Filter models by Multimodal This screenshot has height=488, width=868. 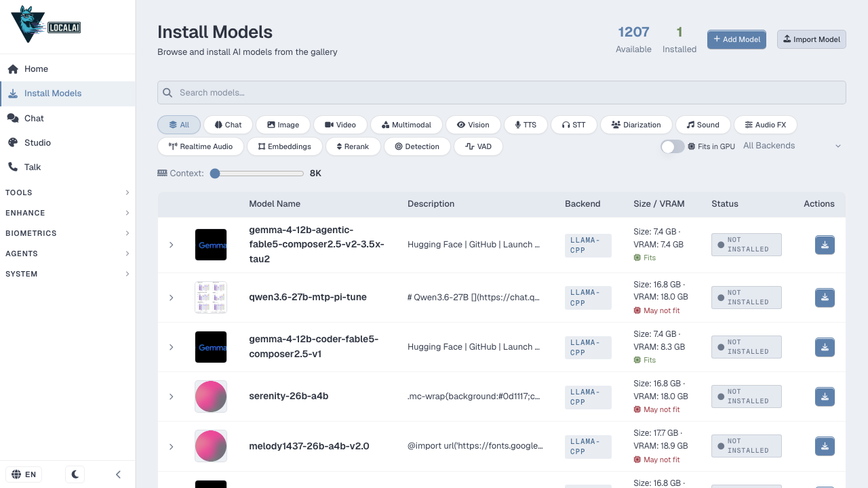(406, 125)
